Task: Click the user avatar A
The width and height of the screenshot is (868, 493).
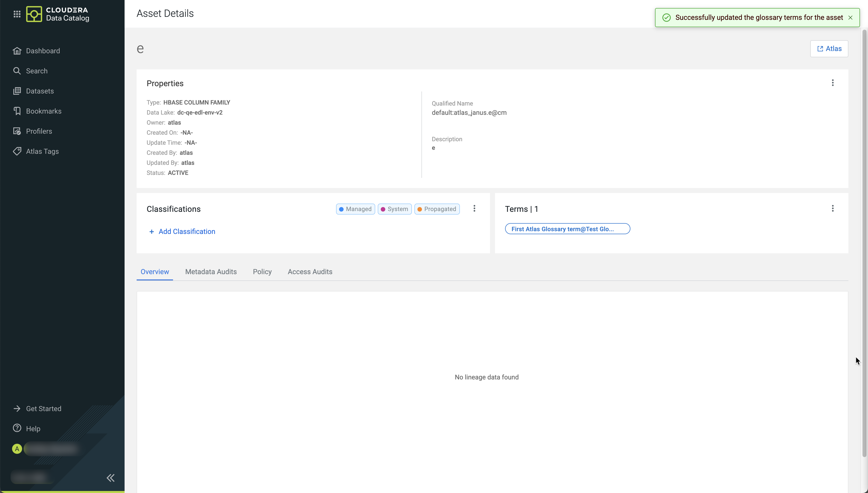Action: click(17, 449)
